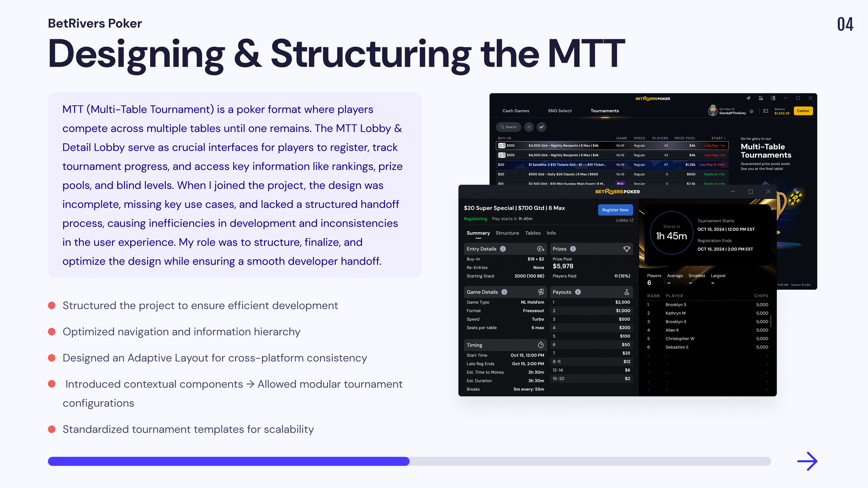
Task: Click the Search tournaments field
Action: coord(508,127)
